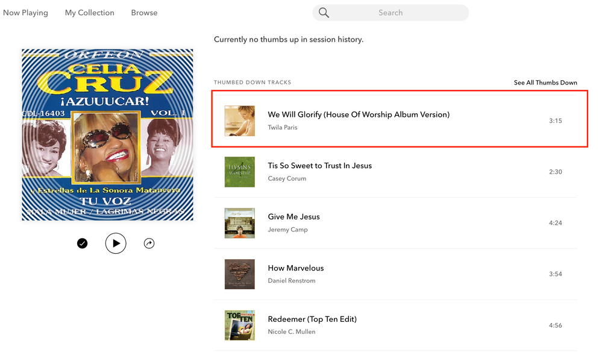Open artist Nicole C. Mullen
Screen dimensions: 602x364
[292, 332]
